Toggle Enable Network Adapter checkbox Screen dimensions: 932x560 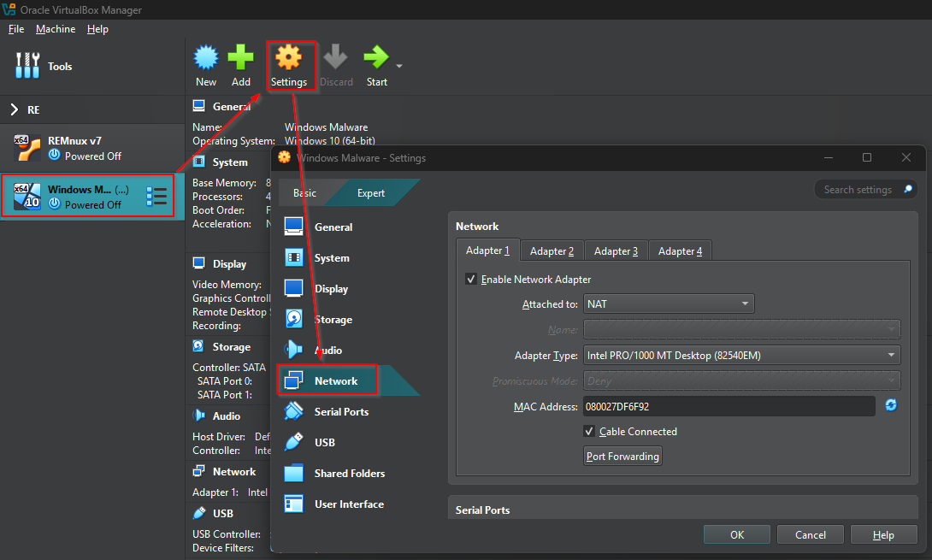click(x=471, y=279)
